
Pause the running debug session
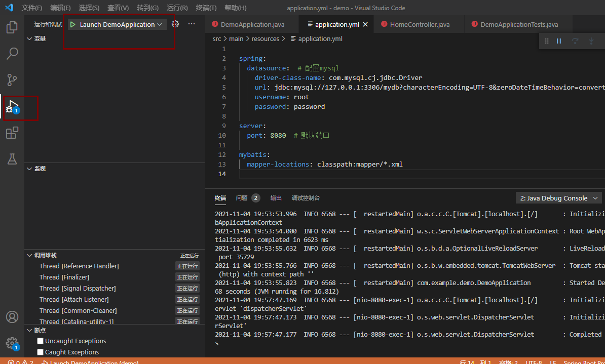pyautogui.click(x=559, y=41)
